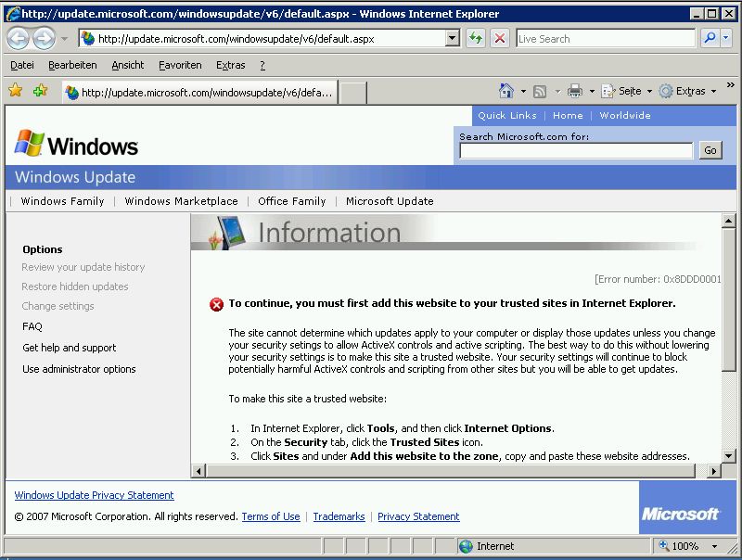Click the Home link in page header
The width and height of the screenshot is (742, 560).
pyautogui.click(x=568, y=115)
